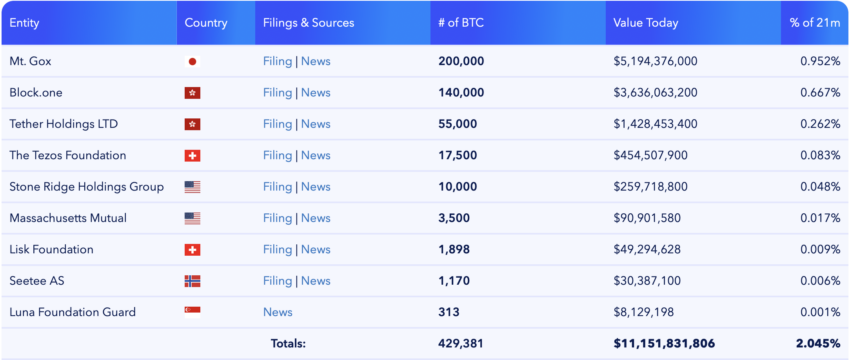850x360 pixels.
Task: Click the 313 BTC value
Action: point(449,312)
